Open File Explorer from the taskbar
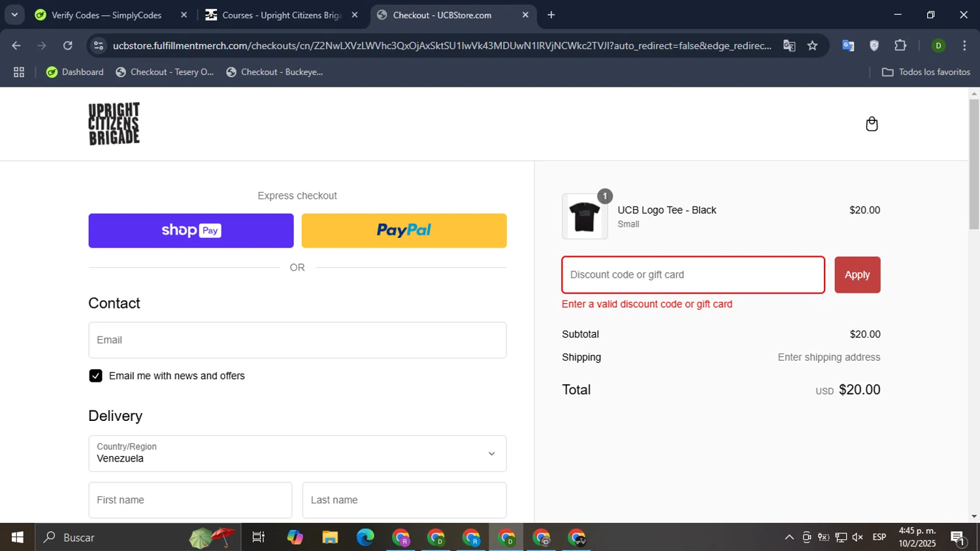 [x=330, y=537]
